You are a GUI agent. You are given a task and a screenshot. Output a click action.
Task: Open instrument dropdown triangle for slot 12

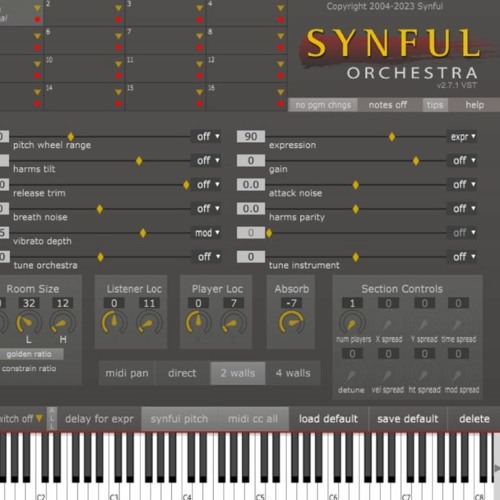pos(281,64)
